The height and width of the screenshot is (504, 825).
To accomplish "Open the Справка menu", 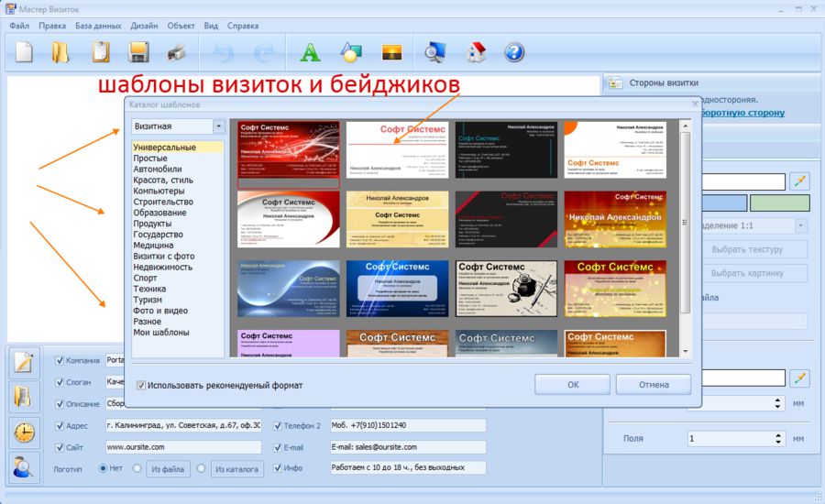I will click(243, 26).
